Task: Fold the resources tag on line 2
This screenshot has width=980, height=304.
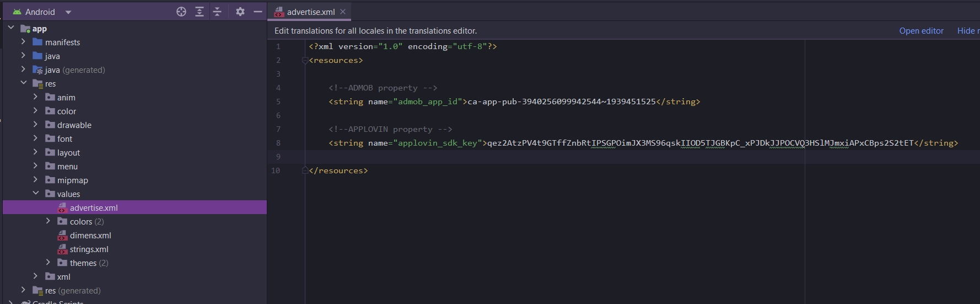Action: pyautogui.click(x=305, y=61)
